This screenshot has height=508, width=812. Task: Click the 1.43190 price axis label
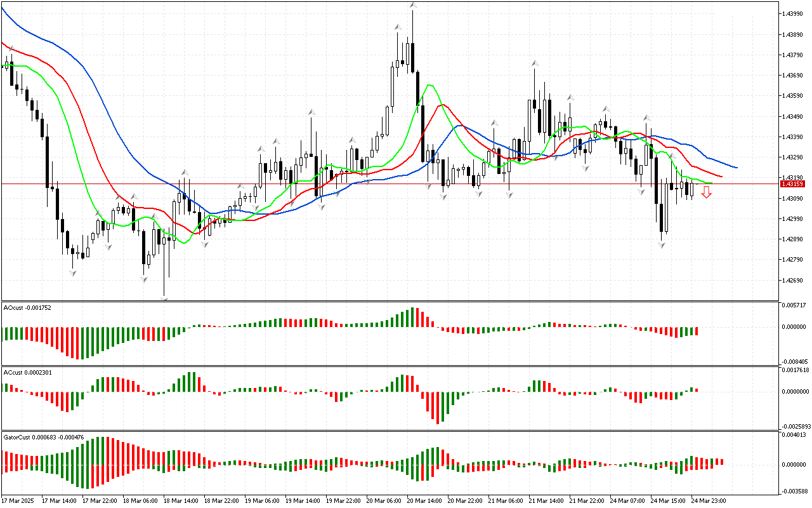[x=794, y=178]
